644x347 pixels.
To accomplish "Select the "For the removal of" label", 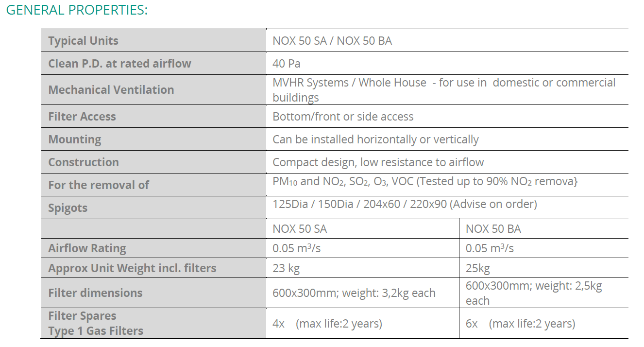I will (99, 185).
